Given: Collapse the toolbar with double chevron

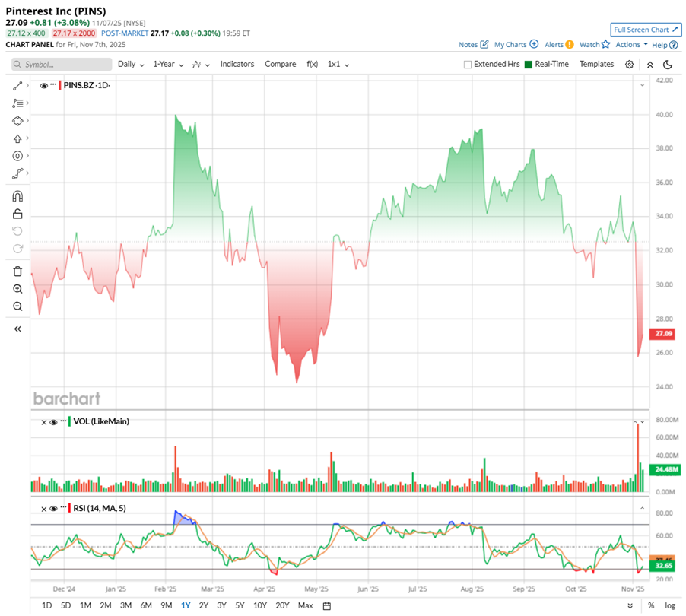Looking at the screenshot, I should tap(650, 65).
